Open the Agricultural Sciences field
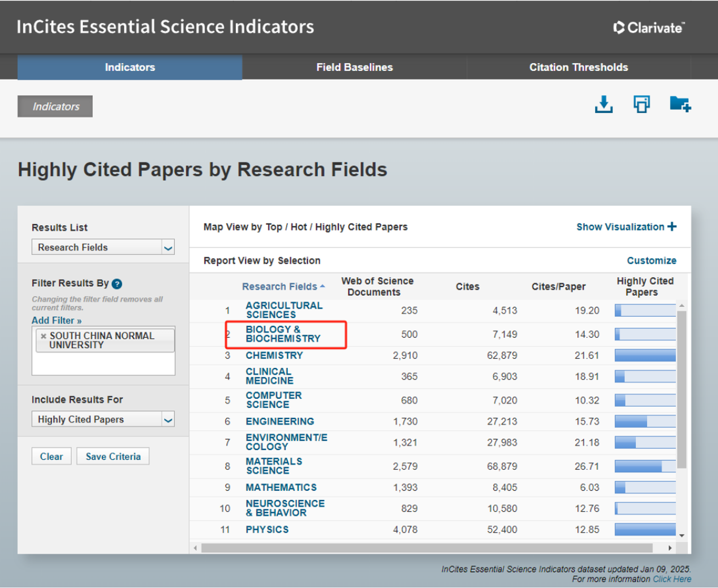Image resolution: width=718 pixels, height=588 pixels. [x=284, y=310]
